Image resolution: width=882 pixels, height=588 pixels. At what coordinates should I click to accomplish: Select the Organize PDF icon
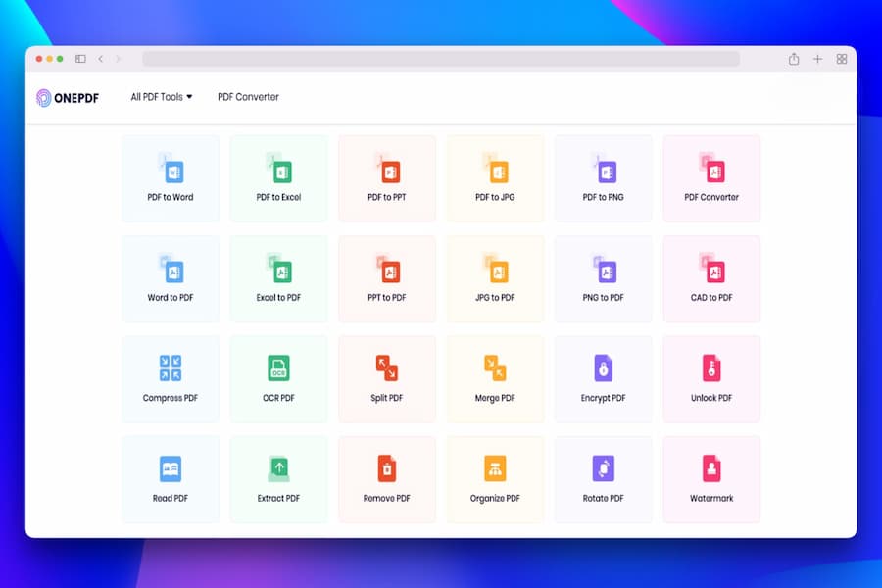tap(496, 468)
